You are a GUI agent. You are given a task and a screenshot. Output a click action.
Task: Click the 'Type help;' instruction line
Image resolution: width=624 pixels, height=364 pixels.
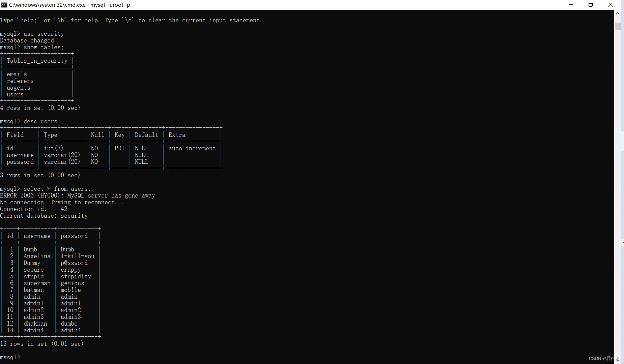click(131, 20)
